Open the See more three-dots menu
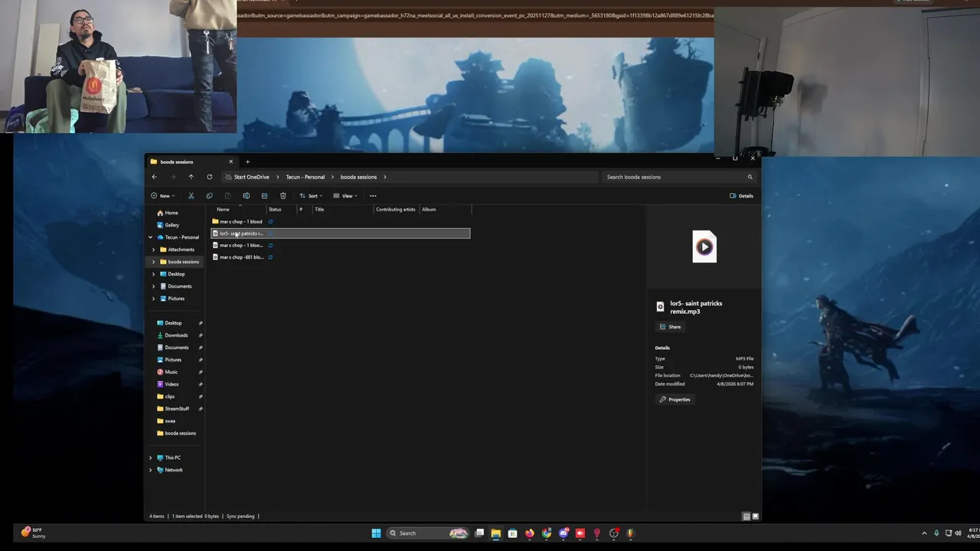The width and height of the screenshot is (980, 551). pos(373,196)
